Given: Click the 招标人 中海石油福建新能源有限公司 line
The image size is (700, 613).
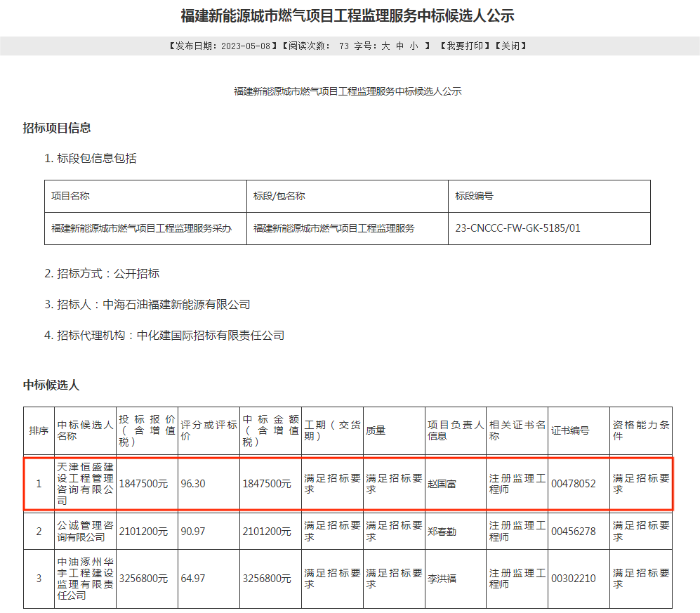Looking at the screenshot, I should tap(147, 304).
